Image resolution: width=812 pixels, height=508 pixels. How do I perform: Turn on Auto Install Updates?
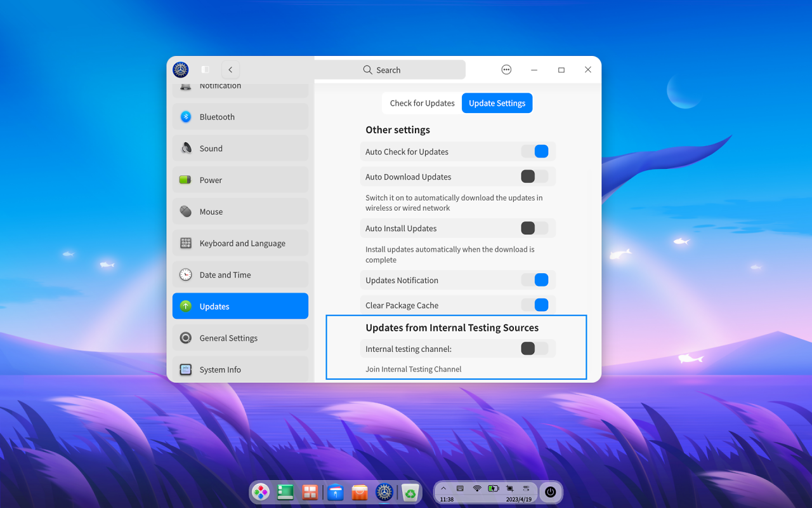coord(535,228)
